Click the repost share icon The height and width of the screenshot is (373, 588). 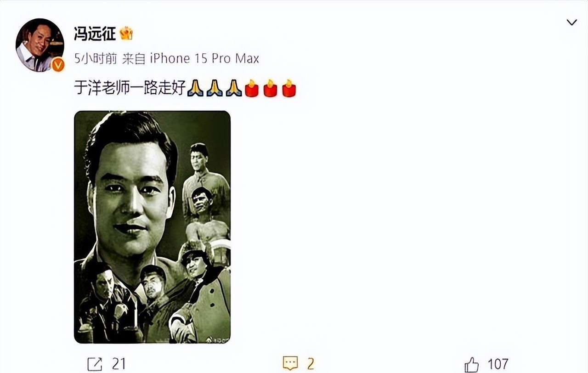[x=95, y=364]
